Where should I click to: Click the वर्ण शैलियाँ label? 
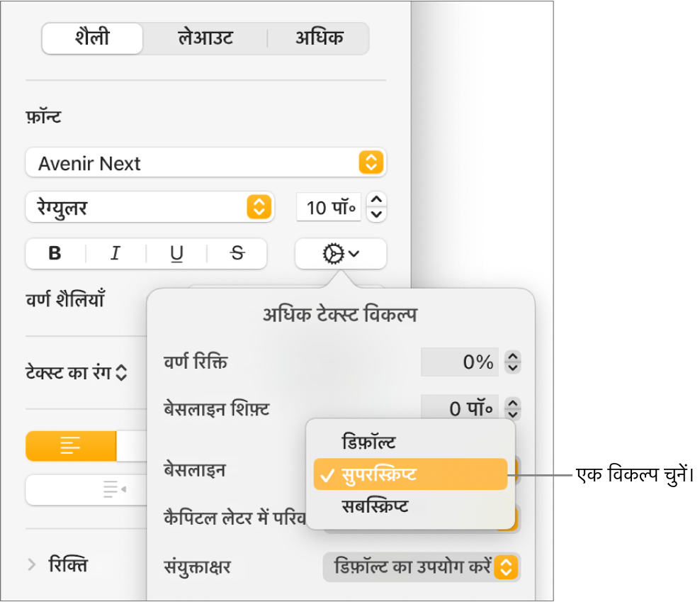click(x=65, y=299)
